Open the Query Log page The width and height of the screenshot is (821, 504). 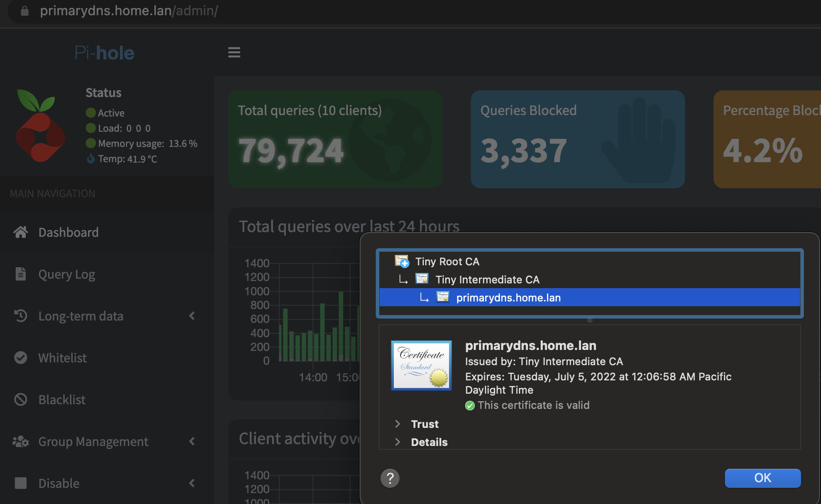tap(107, 274)
